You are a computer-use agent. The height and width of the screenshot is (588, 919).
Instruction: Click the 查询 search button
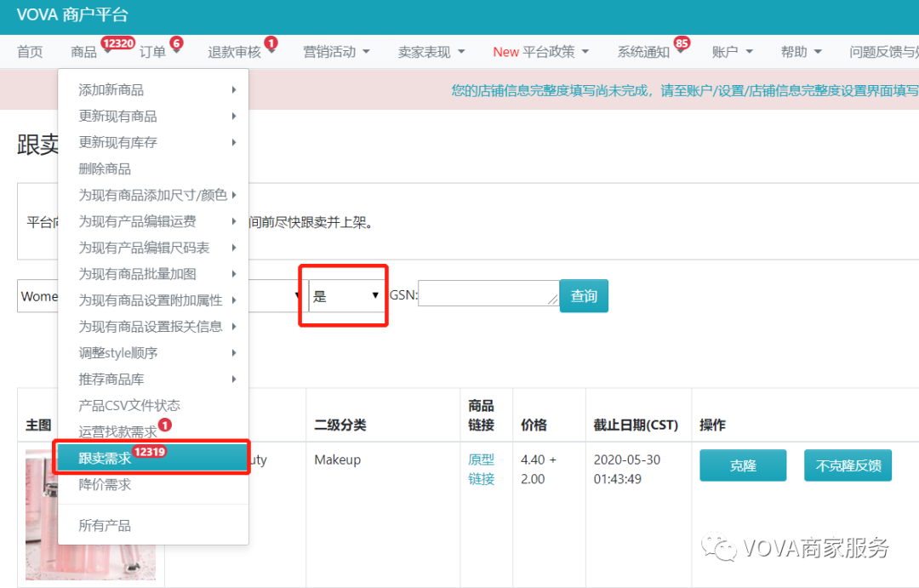584,295
